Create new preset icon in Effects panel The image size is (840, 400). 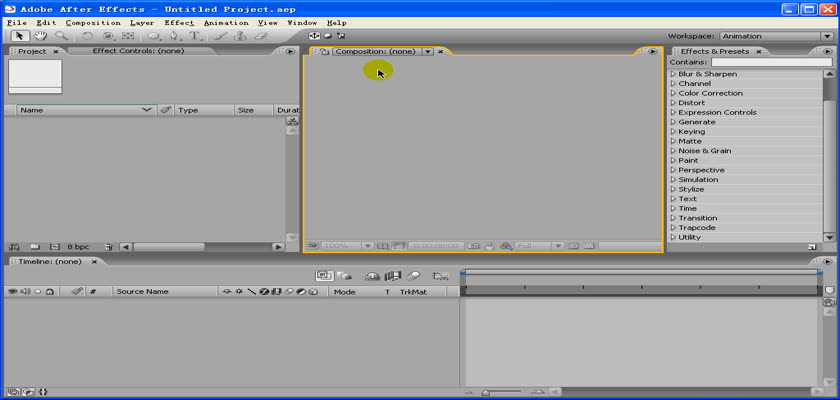[x=812, y=247]
